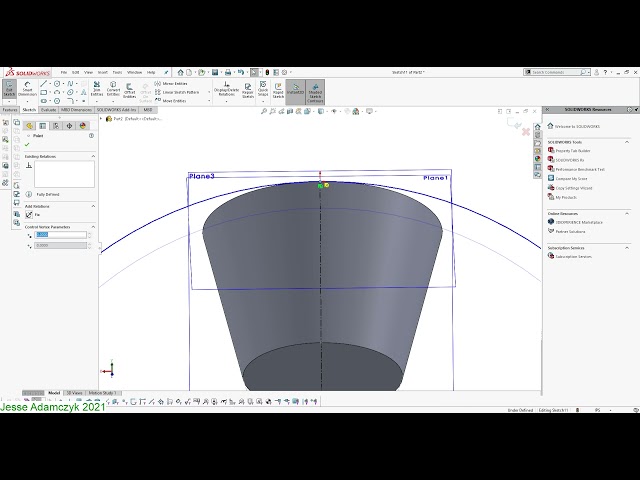Open the DimXpertManager tab icon
The height and width of the screenshot is (480, 640).
click(69, 126)
